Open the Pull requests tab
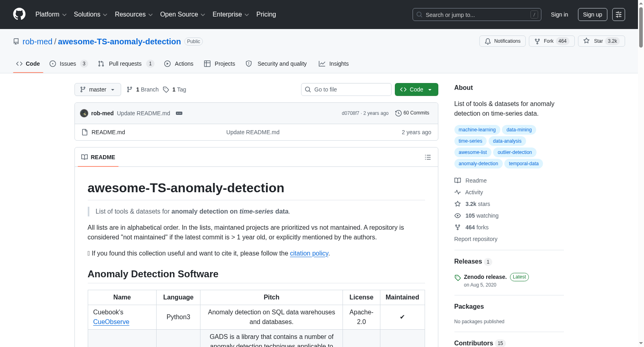 [x=126, y=64]
